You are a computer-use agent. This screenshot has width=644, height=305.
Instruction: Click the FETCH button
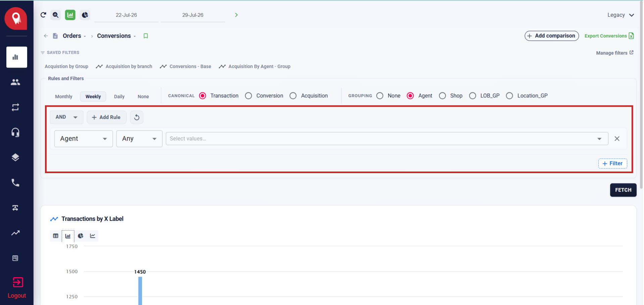click(x=623, y=190)
